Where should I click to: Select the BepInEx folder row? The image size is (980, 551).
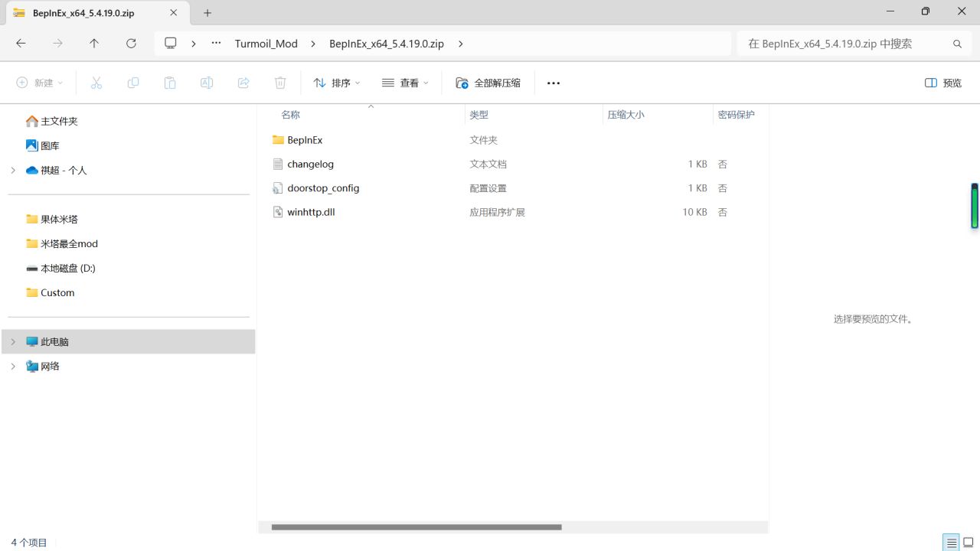click(511, 140)
